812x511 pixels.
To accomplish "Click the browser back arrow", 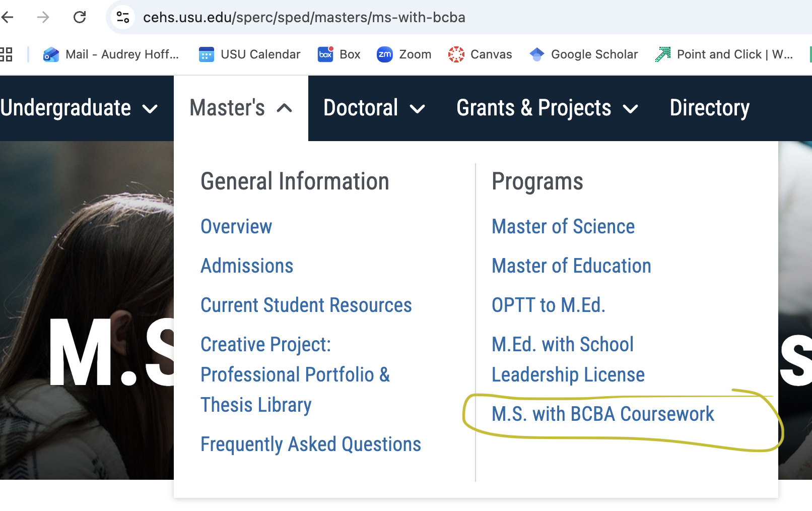I will [8, 17].
